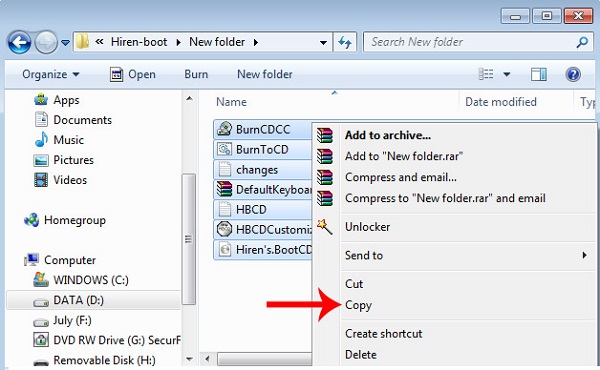Select Hiren-boot in the address path
Screen dimensions: 600x370
[x=139, y=42]
